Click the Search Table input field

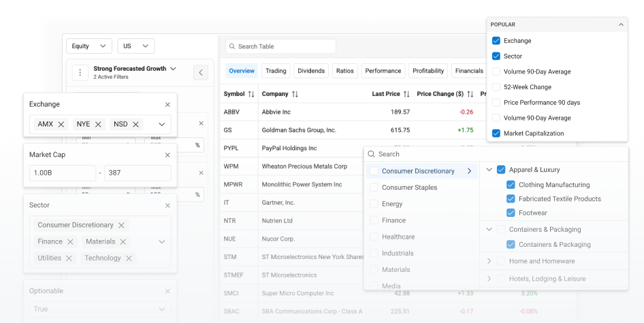tap(280, 46)
